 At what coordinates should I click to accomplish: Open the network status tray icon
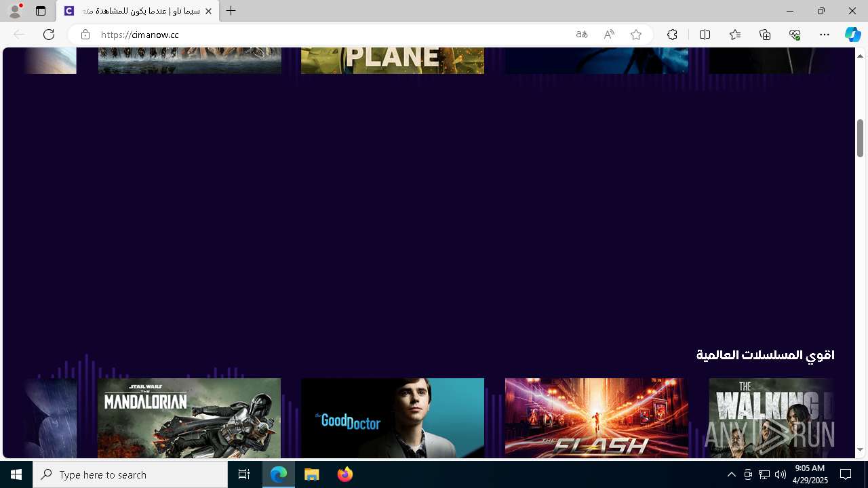tap(764, 474)
